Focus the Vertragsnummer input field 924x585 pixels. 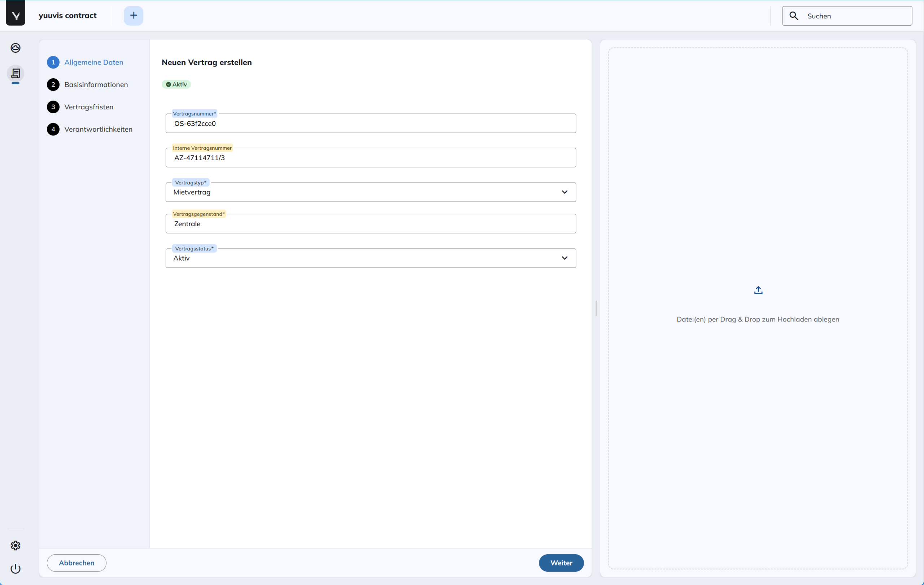[370, 123]
